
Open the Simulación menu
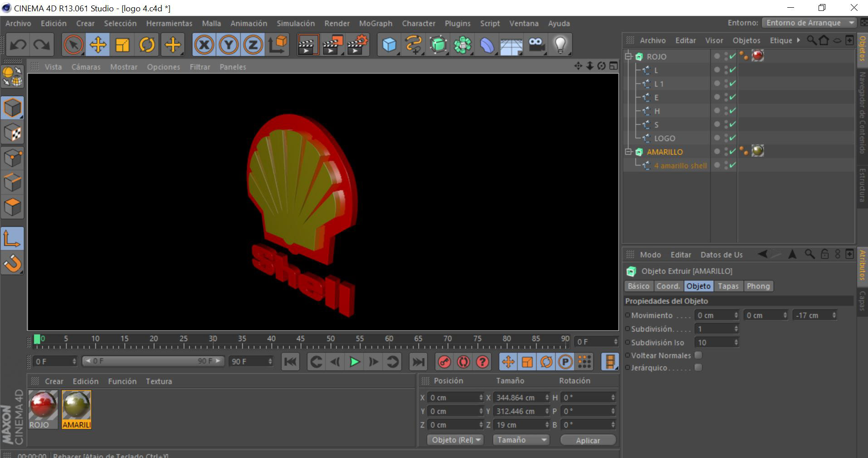pos(296,23)
